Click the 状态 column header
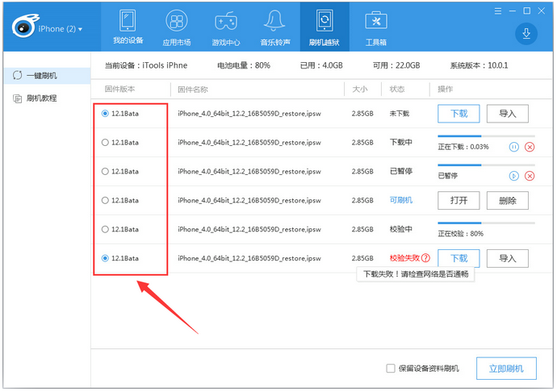The height and width of the screenshot is (392, 557). tap(397, 89)
